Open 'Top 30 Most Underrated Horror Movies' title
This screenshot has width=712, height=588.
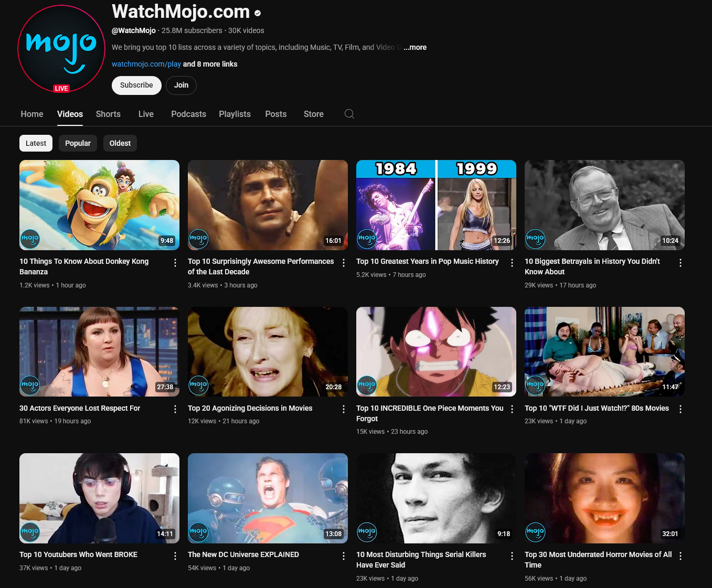click(x=598, y=560)
